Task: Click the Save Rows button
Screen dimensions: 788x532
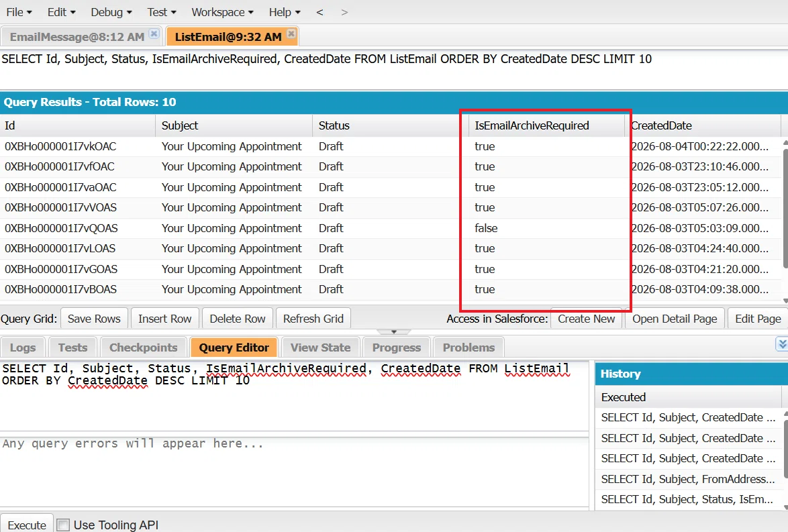Action: [x=94, y=319]
